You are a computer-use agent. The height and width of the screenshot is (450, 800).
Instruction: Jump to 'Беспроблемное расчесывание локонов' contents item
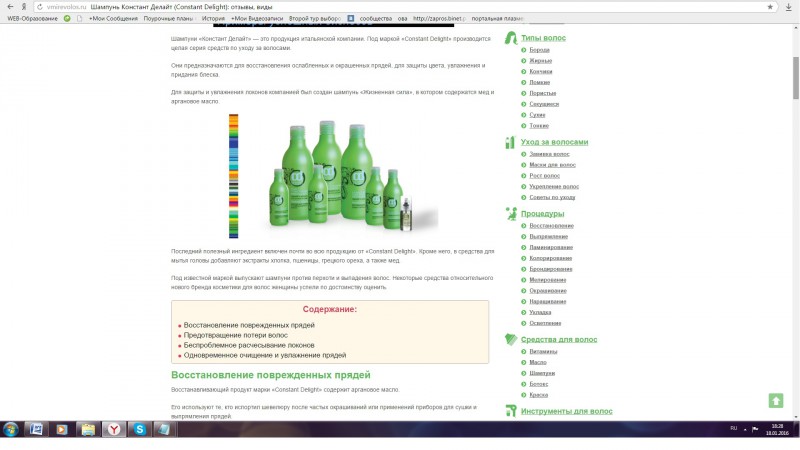(249, 345)
